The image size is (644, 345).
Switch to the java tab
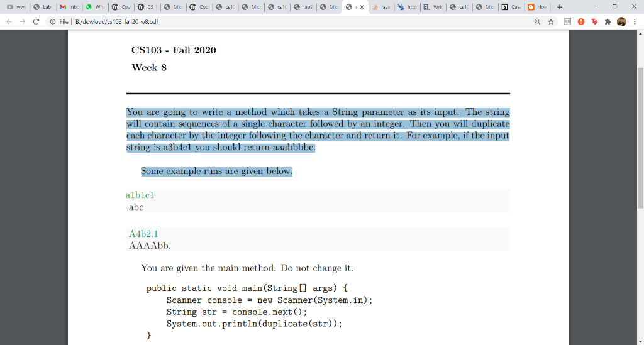click(381, 7)
